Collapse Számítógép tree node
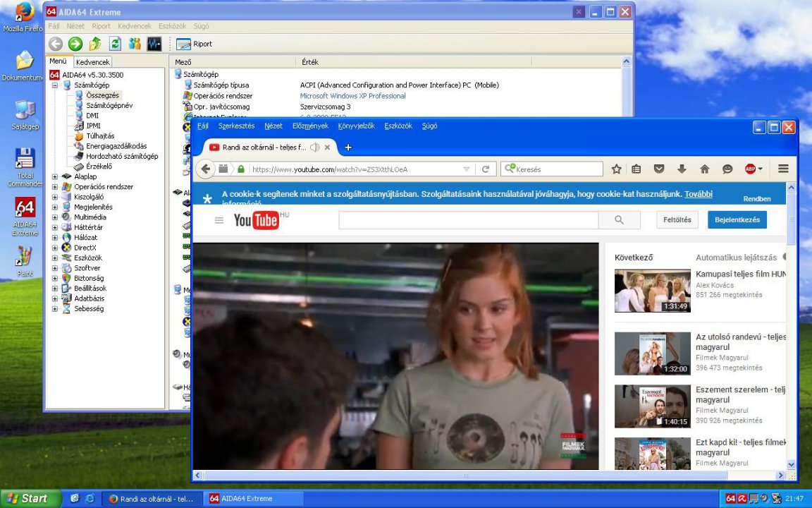 coord(55,85)
